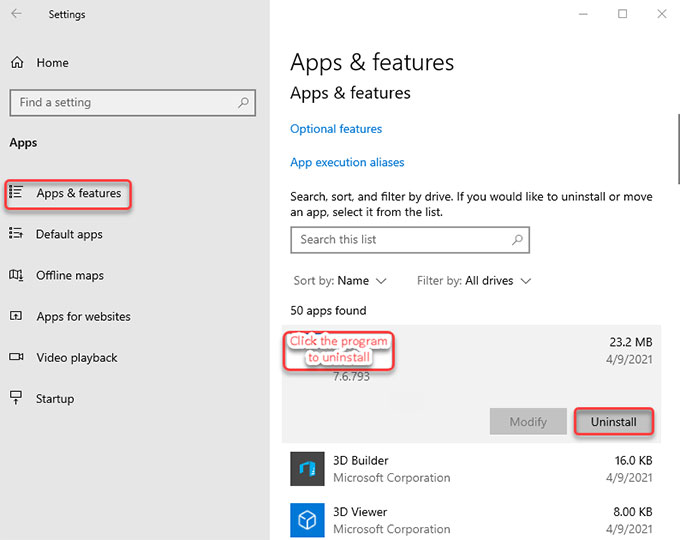Click the Apps for websites icon
Screen dimensions: 680x540
click(16, 316)
